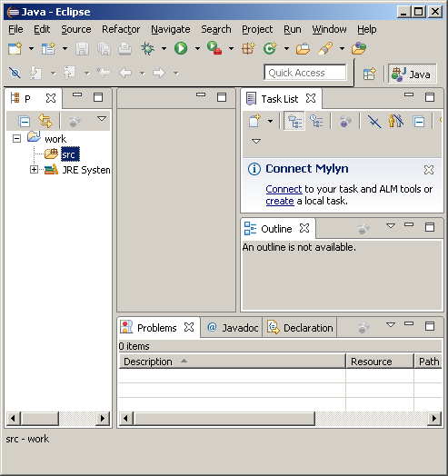The image size is (448, 476).
Task: Switch to the Declaration tab
Action: coord(300,328)
